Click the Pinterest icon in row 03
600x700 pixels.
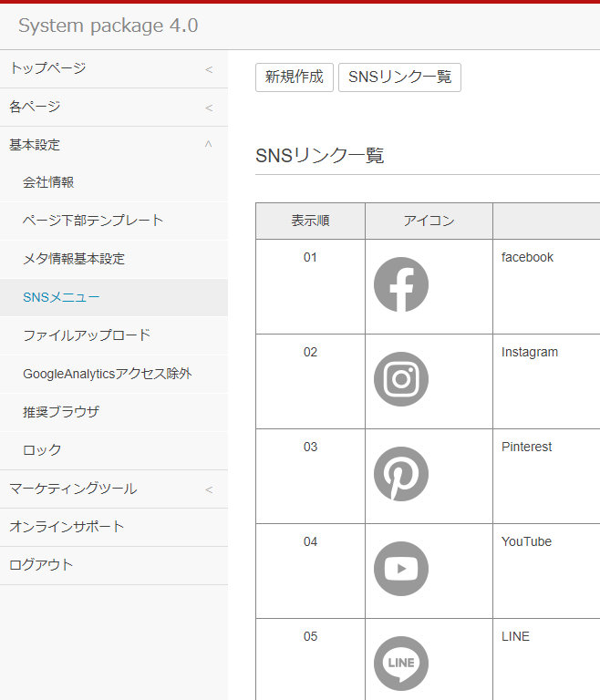pos(400,474)
